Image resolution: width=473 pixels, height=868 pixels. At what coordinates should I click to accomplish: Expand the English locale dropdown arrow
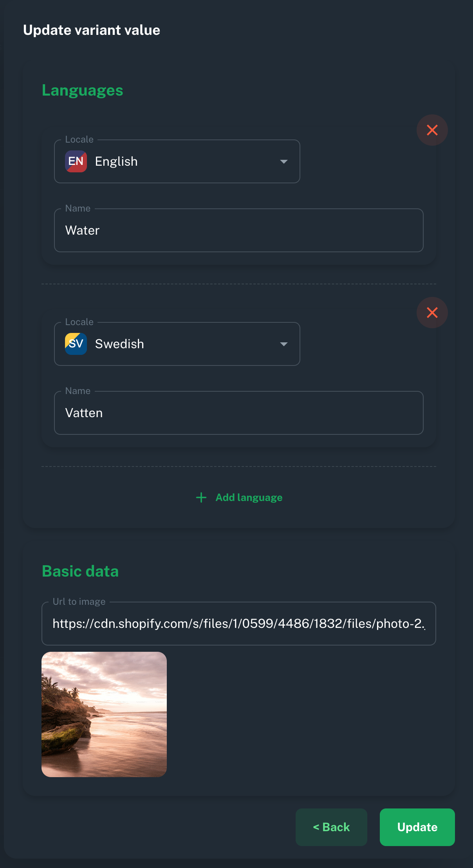coord(284,162)
